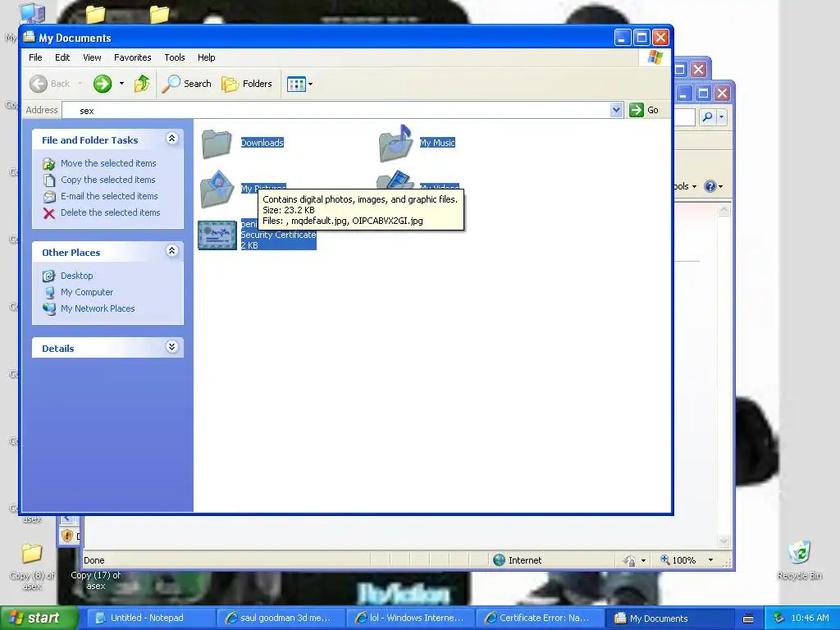Click Delete the selected items
Image resolution: width=840 pixels, height=630 pixels.
click(x=111, y=212)
